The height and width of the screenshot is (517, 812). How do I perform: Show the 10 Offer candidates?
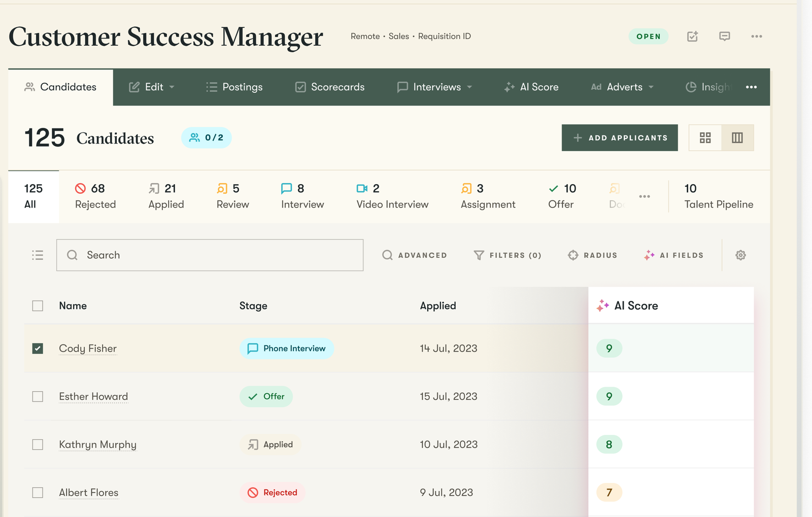(x=562, y=196)
